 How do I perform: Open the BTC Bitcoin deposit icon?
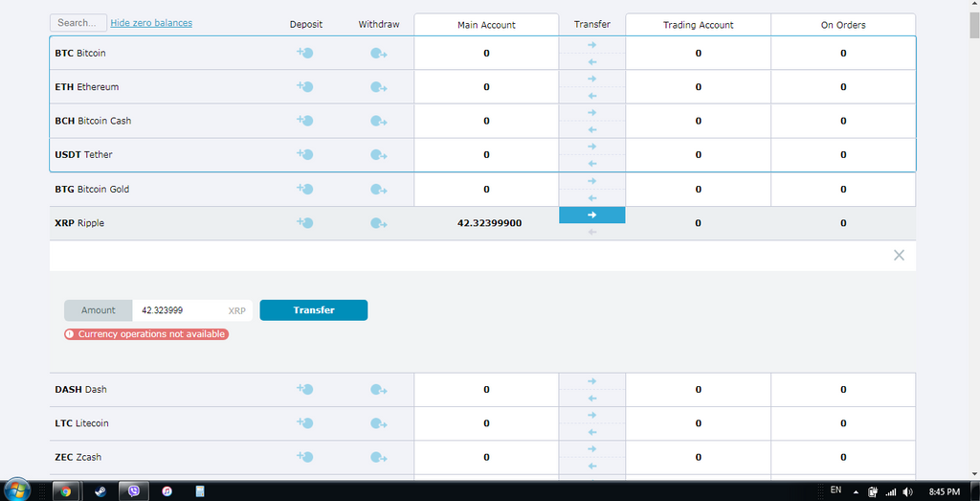(304, 53)
